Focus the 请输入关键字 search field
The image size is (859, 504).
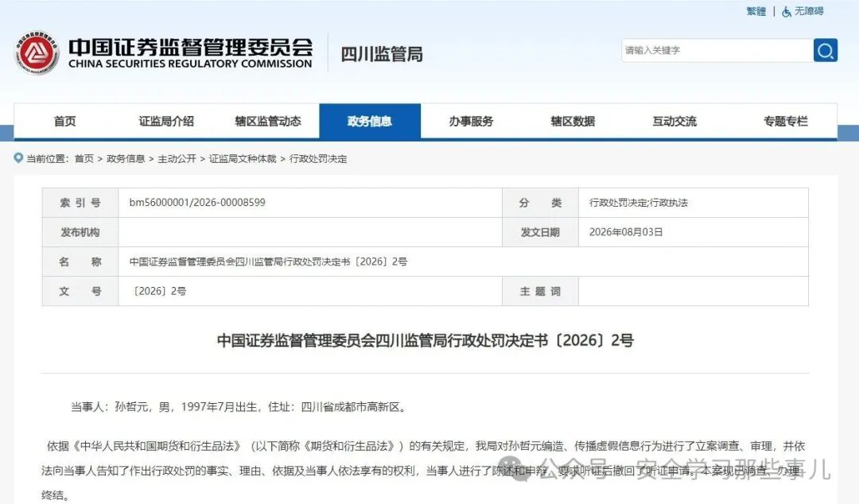tap(717, 50)
